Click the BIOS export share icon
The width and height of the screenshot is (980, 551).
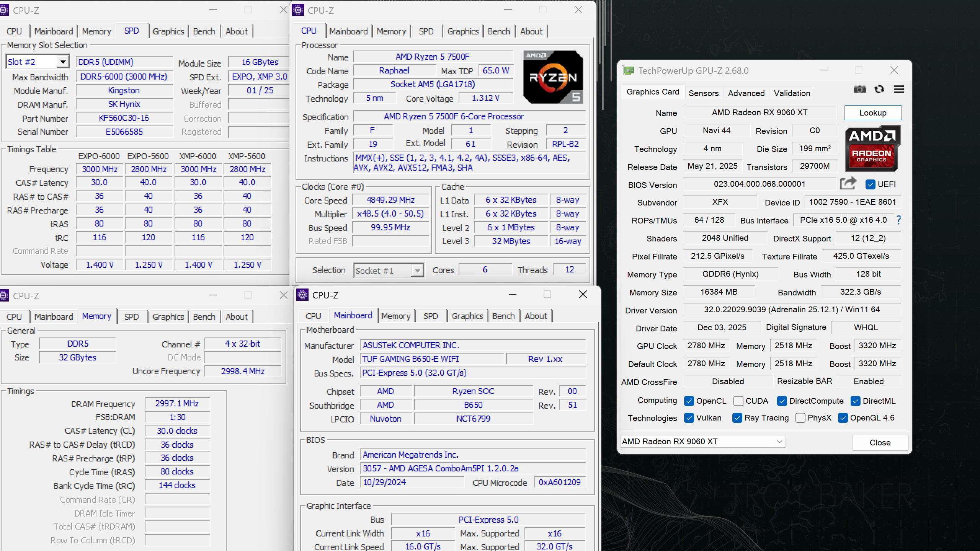[x=848, y=184]
